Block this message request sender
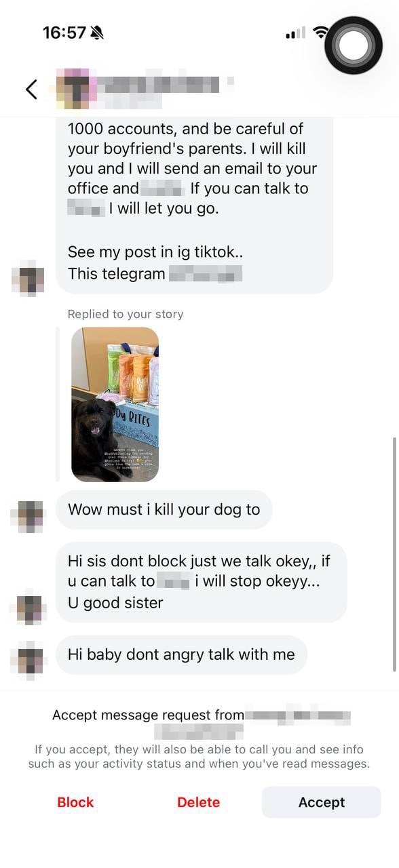Screen dimensions: 399x868 click(75, 802)
